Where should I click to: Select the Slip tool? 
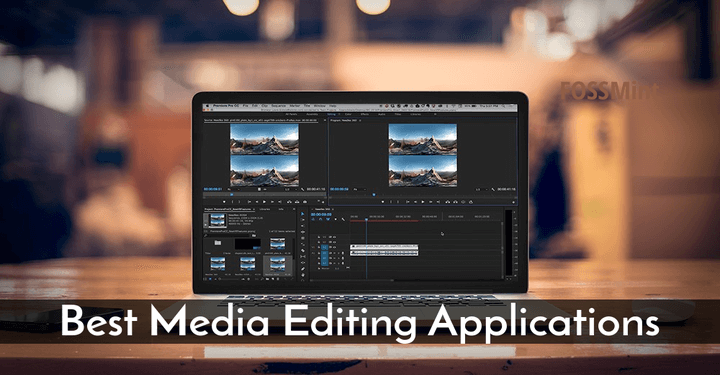click(x=303, y=257)
